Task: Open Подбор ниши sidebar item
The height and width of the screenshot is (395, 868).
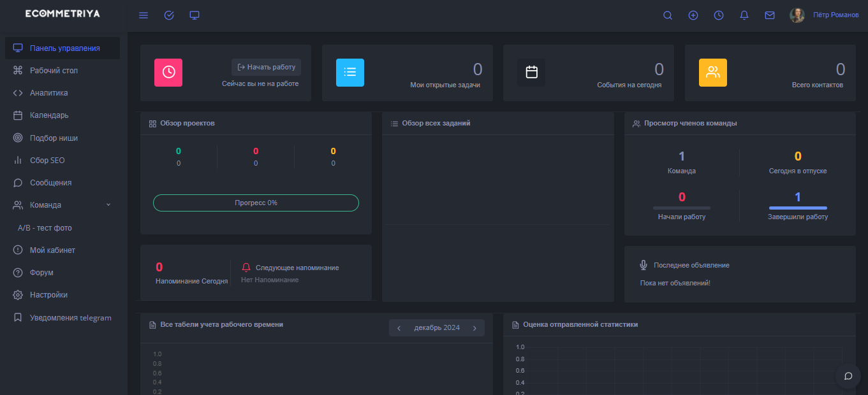Action: (54, 138)
